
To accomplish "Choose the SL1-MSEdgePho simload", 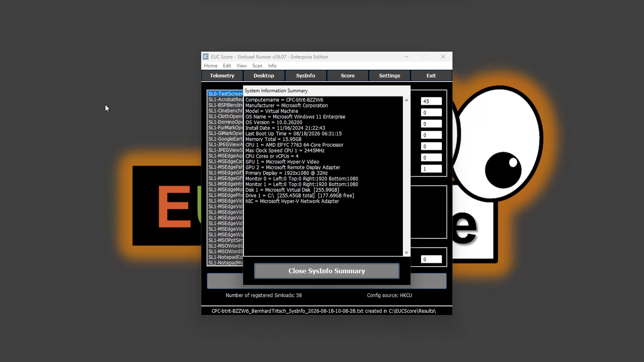I will [225, 195].
